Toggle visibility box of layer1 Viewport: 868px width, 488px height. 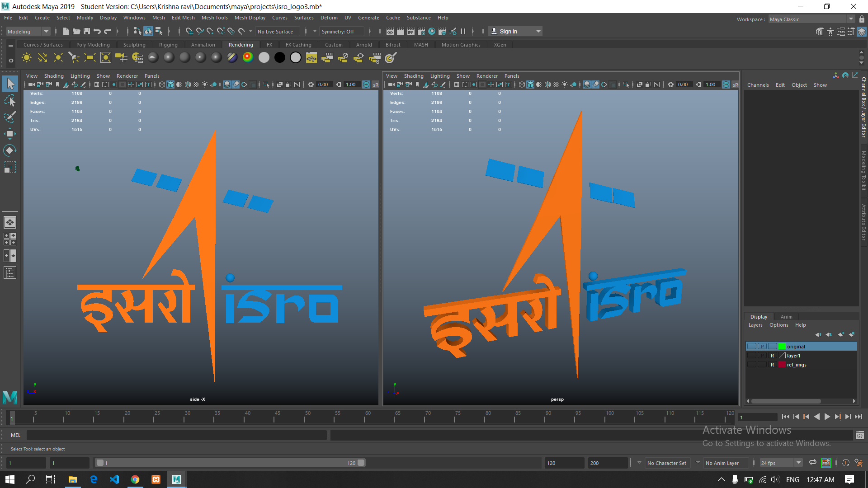click(752, 356)
